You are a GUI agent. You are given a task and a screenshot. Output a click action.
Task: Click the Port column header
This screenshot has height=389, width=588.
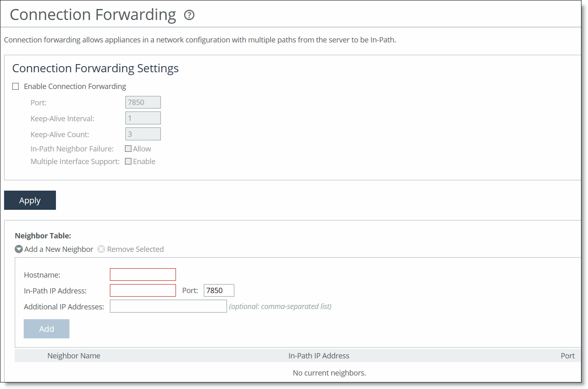point(568,356)
